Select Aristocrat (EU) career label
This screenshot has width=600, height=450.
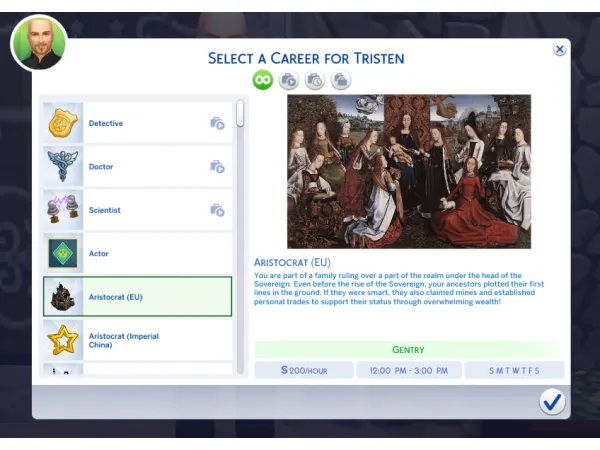click(x=116, y=297)
